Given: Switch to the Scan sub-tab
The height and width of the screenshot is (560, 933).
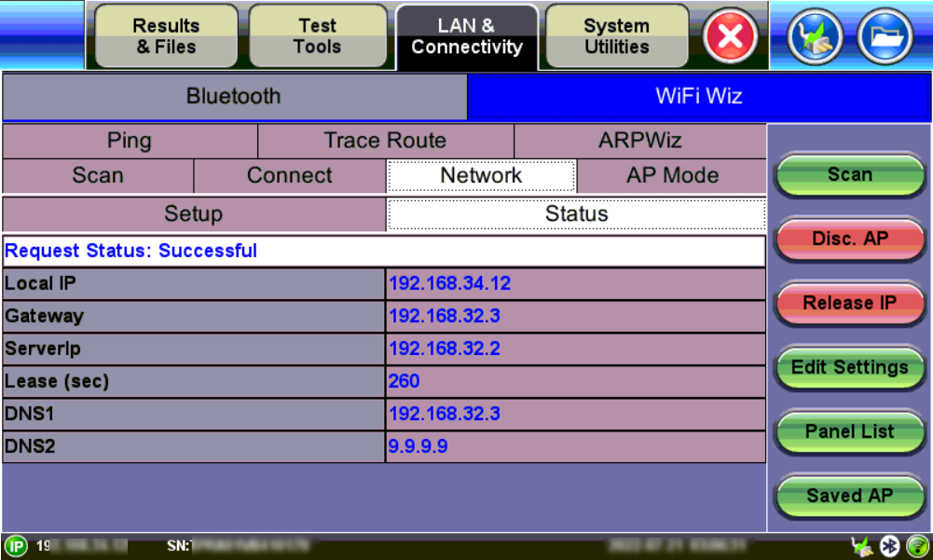Looking at the screenshot, I should pyautogui.click(x=98, y=175).
